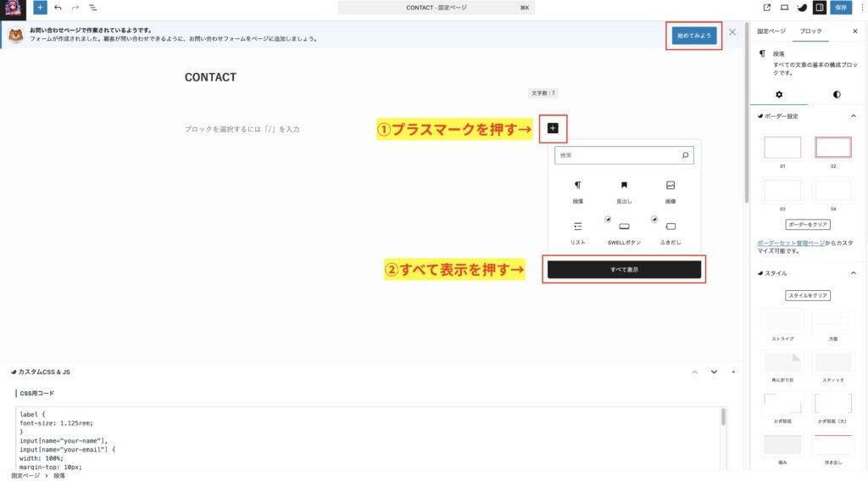Image resolution: width=868 pixels, height=481 pixels.
Task: Collapse the スタイル panel section
Action: (853, 273)
